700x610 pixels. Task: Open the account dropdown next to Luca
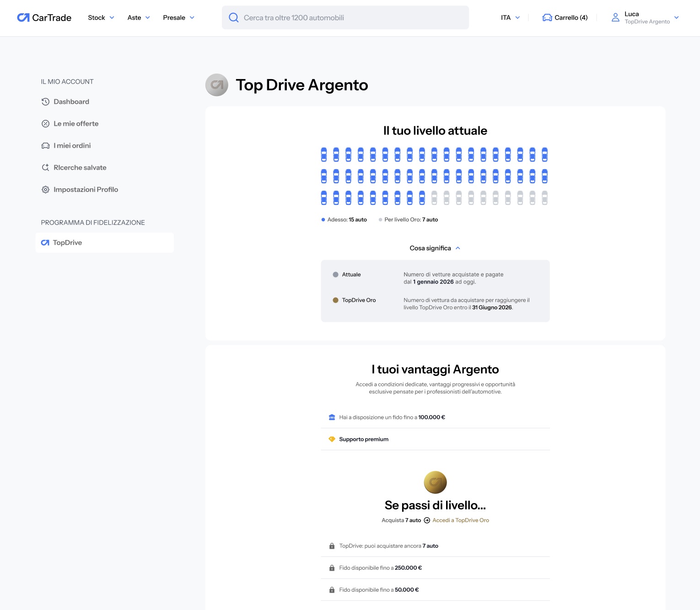[x=676, y=18]
